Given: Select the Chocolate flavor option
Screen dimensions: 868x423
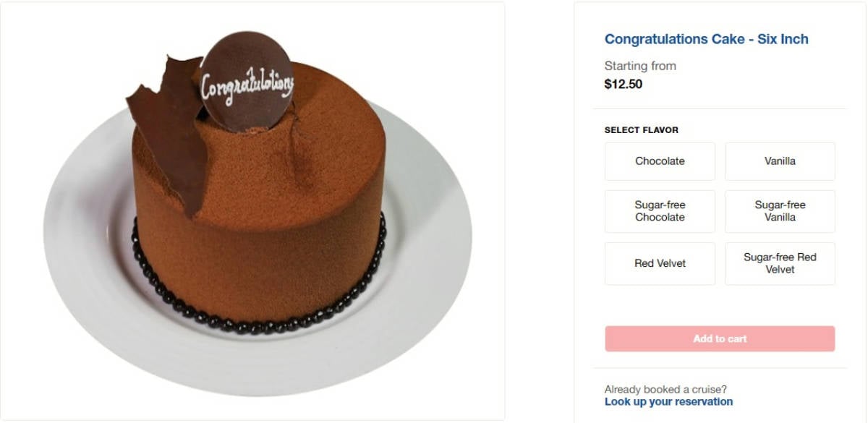Looking at the screenshot, I should (x=660, y=161).
